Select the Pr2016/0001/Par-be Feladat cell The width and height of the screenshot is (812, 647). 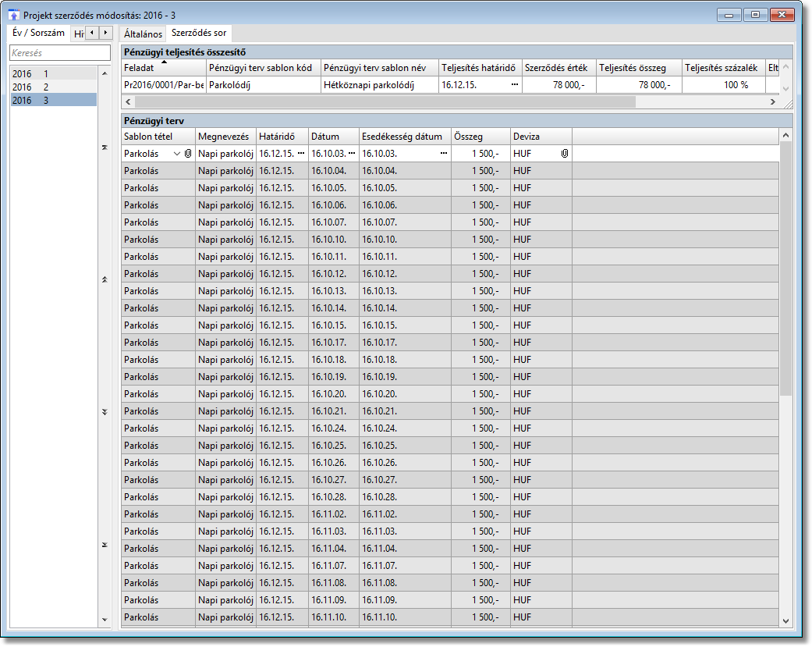(x=164, y=84)
